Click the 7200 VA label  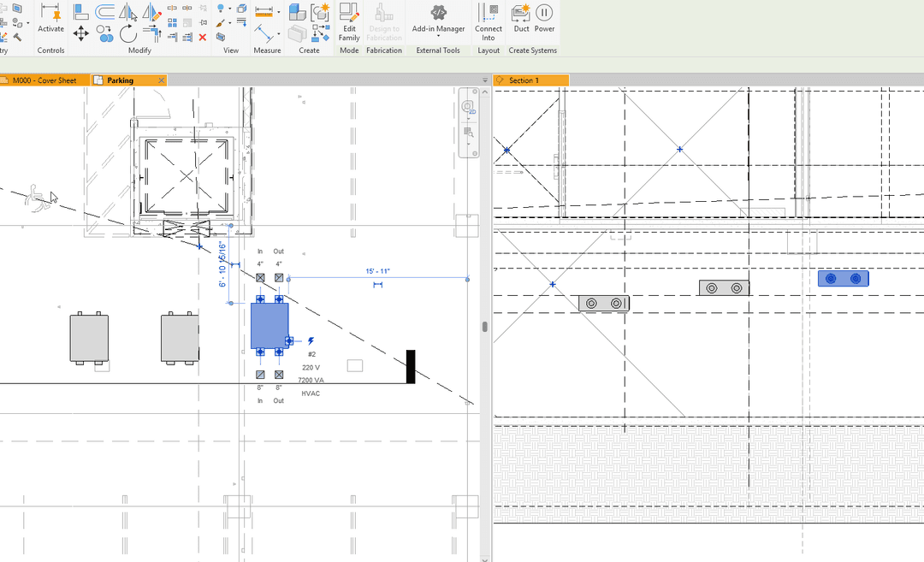tap(311, 380)
